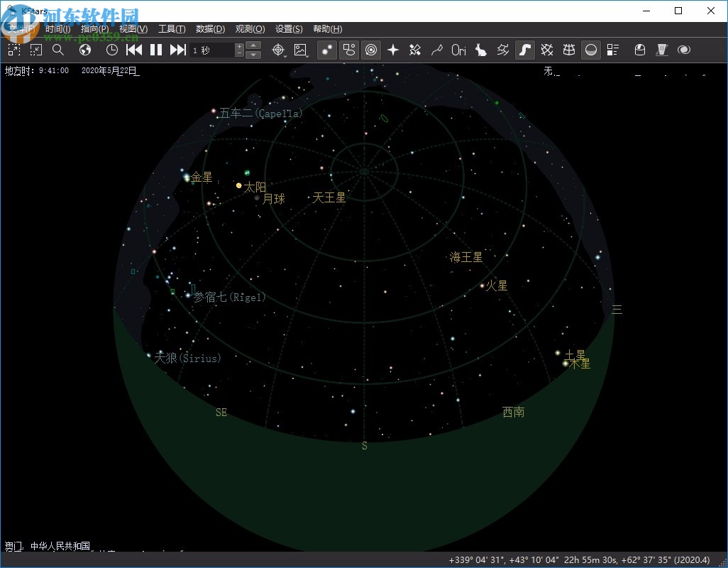The width and height of the screenshot is (728, 568).
Task: Open the 工具(T) menu
Action: 172,29
